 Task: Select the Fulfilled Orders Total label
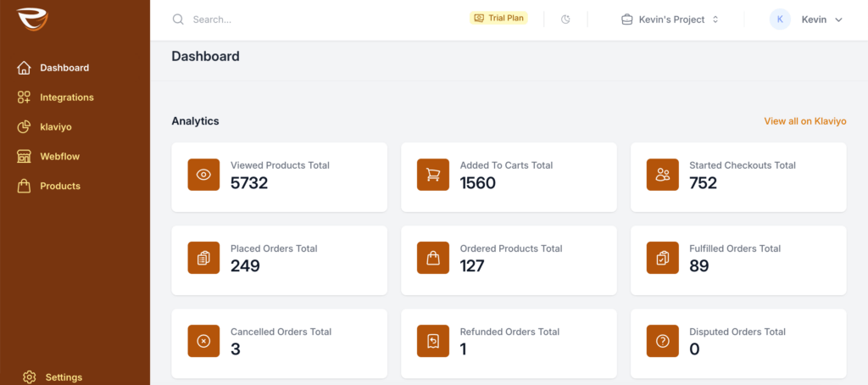point(735,248)
